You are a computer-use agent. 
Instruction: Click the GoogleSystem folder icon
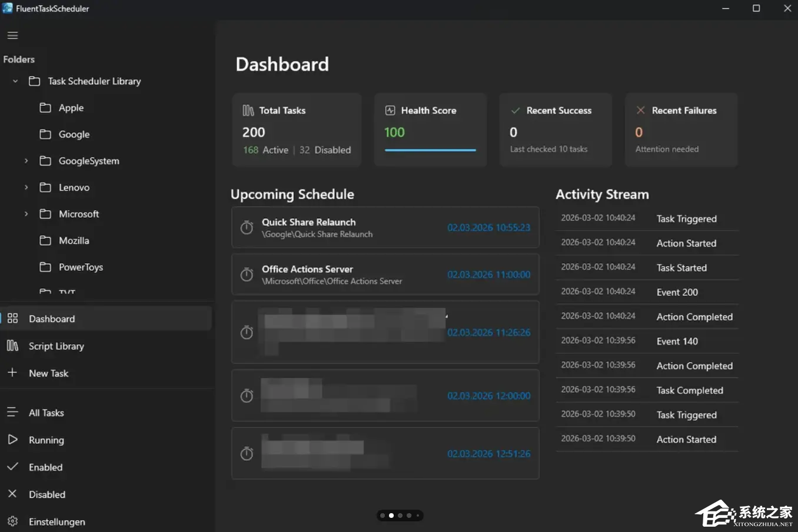click(x=45, y=161)
